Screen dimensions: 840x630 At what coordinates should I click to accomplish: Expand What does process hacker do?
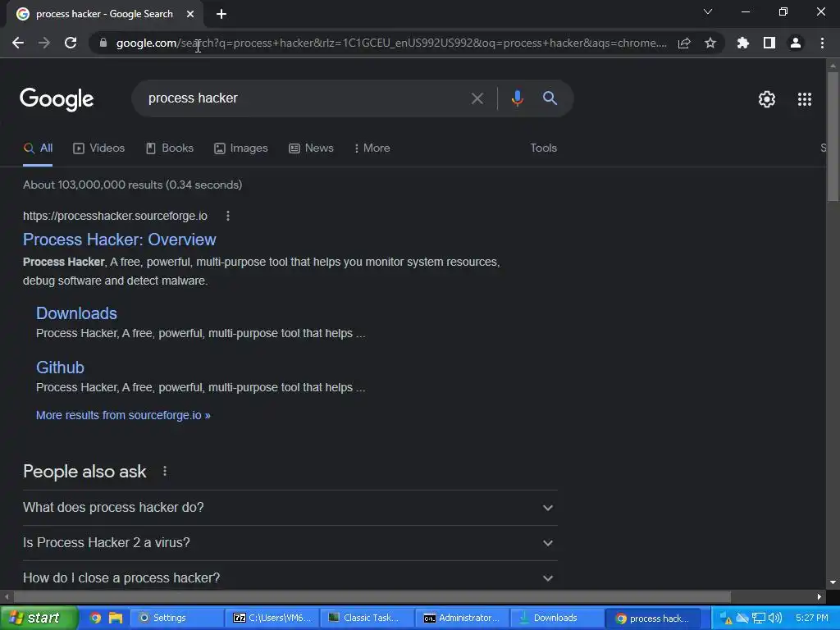(x=290, y=507)
